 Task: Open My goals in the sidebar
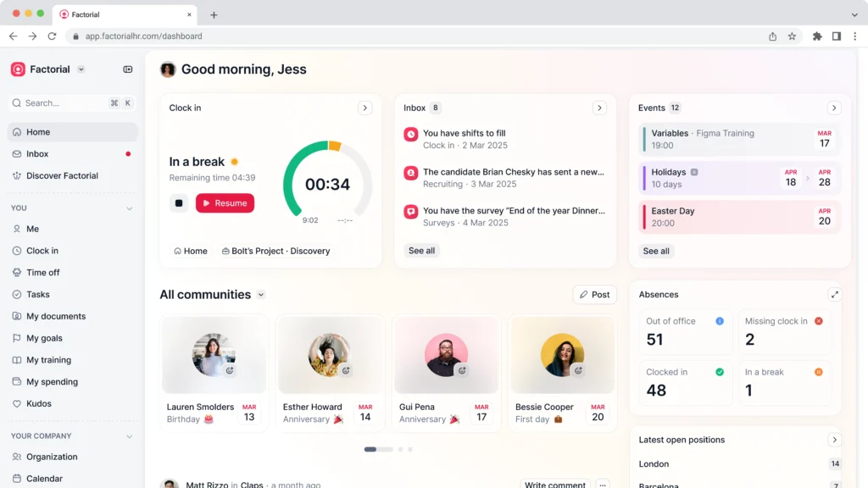(73, 338)
